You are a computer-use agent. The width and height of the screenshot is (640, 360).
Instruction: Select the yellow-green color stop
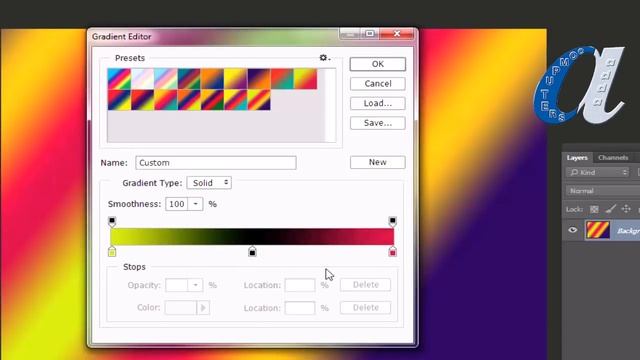tap(112, 251)
